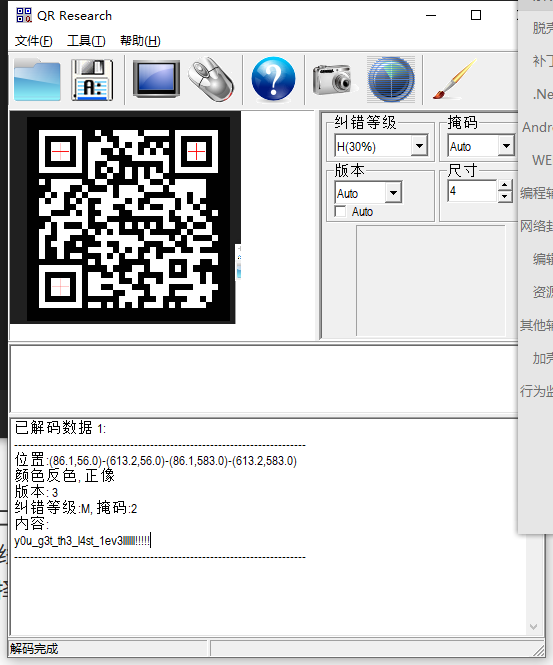
Task: Expand the 版本 Auto dropdown
Action: 394,193
